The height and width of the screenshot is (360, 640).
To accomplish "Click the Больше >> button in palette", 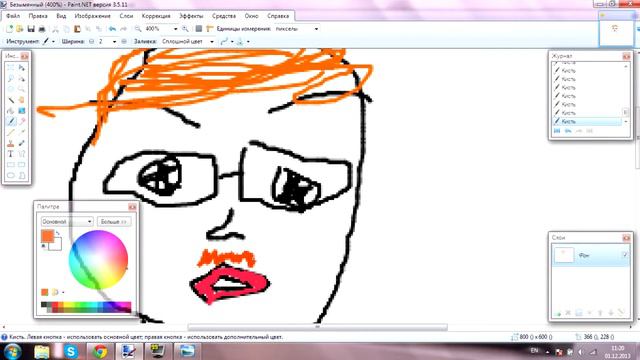I will click(114, 222).
